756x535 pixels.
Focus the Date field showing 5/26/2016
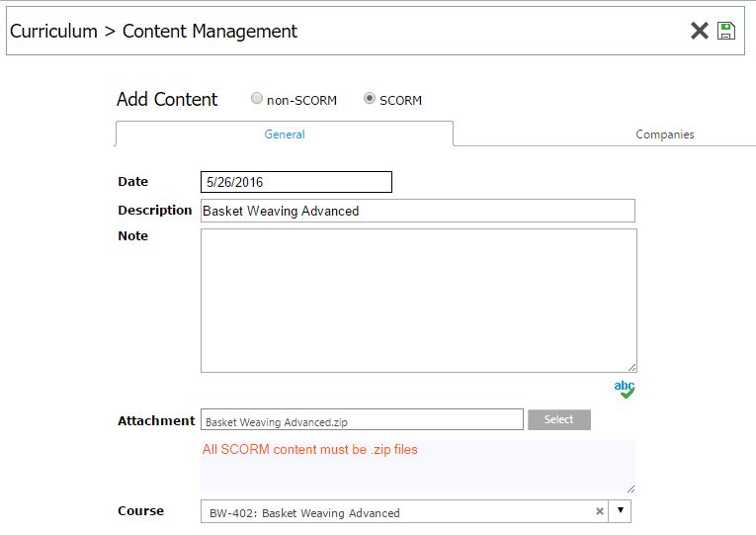click(296, 182)
